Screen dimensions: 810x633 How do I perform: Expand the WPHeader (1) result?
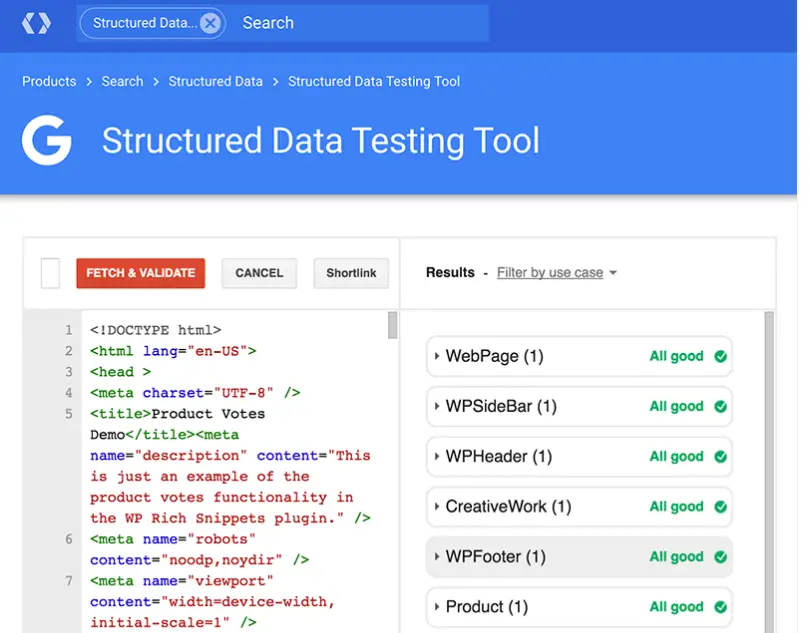point(579,456)
